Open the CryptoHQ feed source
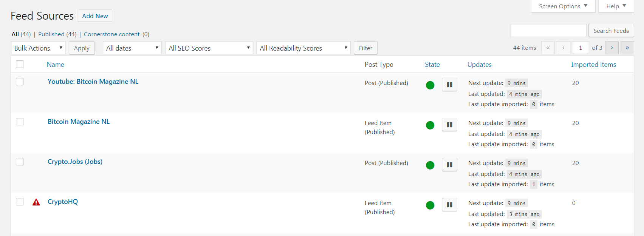Viewport: 644px width, 236px height. 63,202
